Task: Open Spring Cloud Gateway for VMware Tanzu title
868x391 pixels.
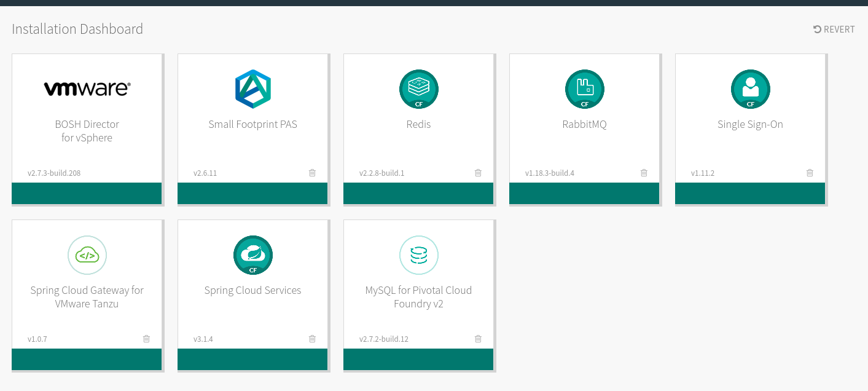Action: click(x=87, y=297)
